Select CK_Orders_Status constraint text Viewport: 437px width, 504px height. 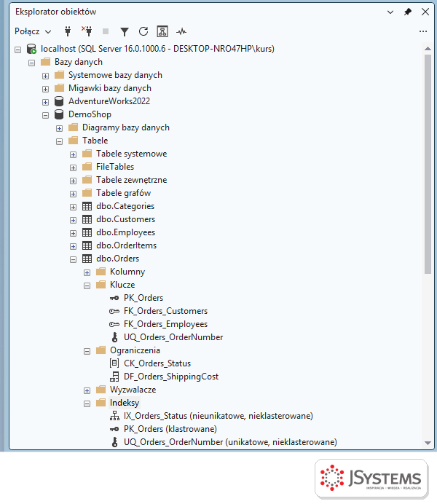(157, 363)
